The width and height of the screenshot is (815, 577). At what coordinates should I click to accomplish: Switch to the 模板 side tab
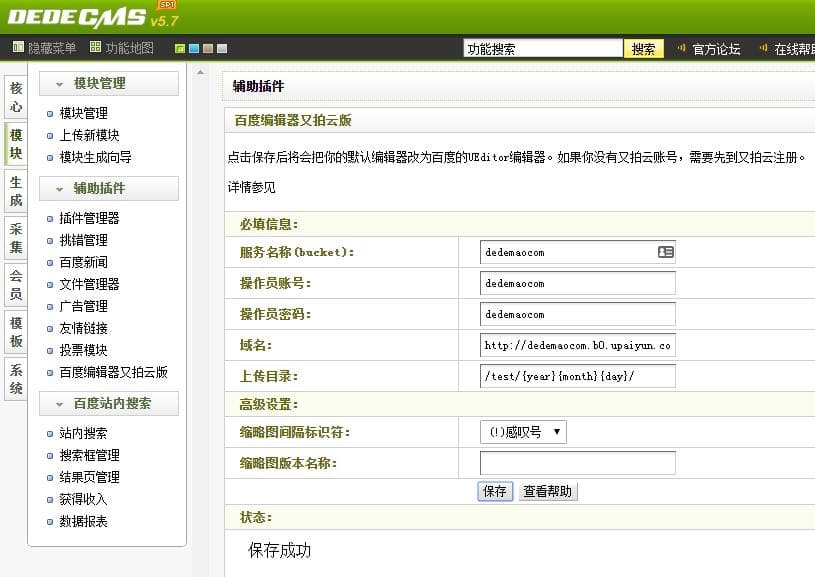click(16, 332)
